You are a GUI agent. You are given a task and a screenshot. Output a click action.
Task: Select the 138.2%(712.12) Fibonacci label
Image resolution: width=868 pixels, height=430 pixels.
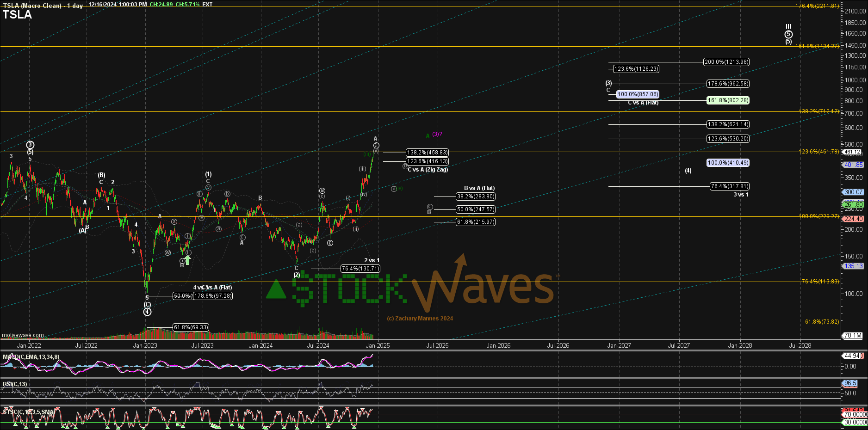tap(819, 111)
